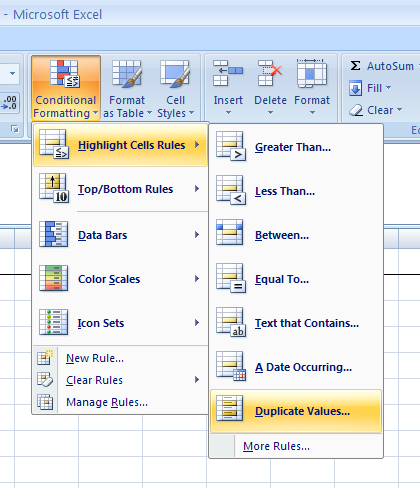Click the Greater Than rule icon
Viewport: 420px width, 488px height.
click(x=231, y=146)
